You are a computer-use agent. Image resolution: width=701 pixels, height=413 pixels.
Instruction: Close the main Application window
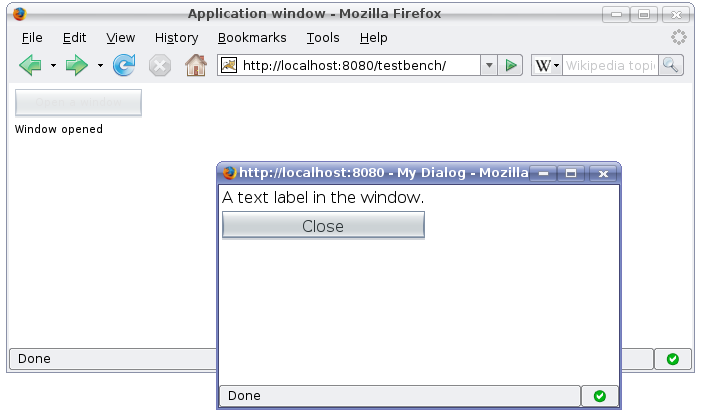[676, 15]
